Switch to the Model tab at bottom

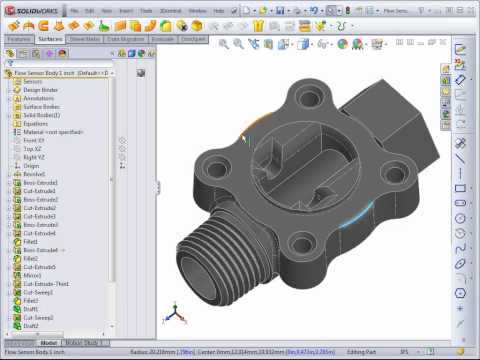point(49,343)
